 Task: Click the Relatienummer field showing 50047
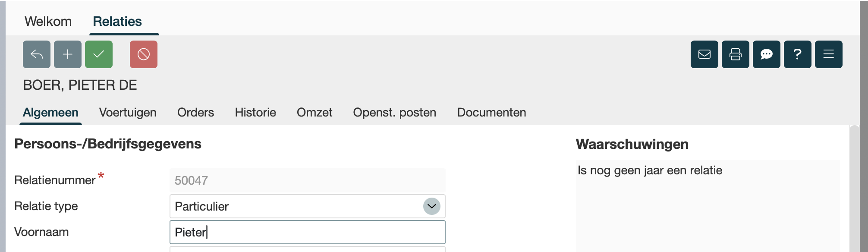(x=307, y=180)
